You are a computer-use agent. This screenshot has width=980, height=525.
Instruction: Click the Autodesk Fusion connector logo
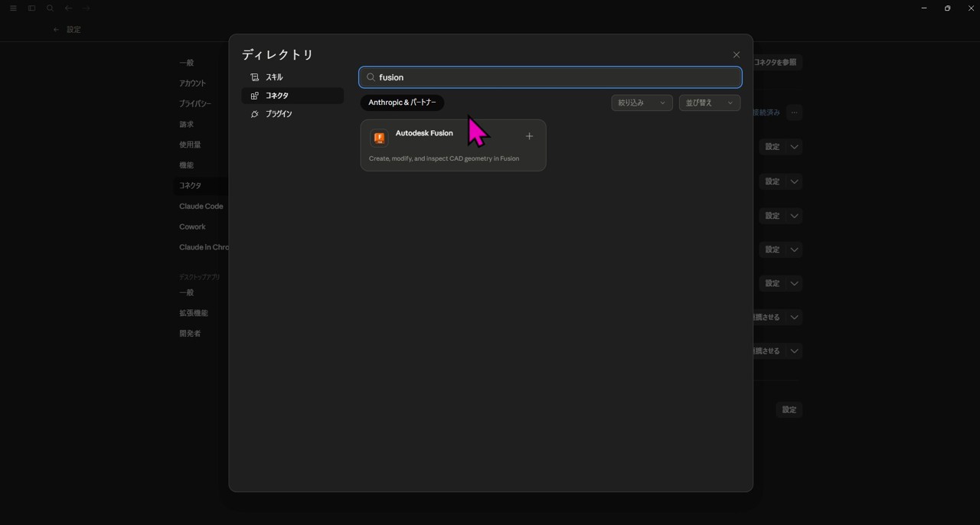[379, 138]
